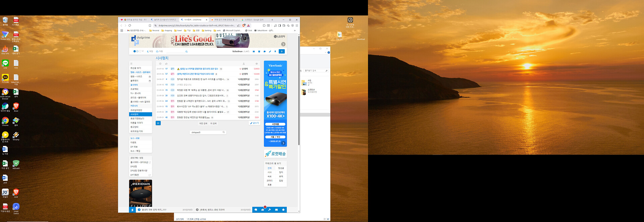This screenshot has height=222, width=644.
Task: Click the 더 검색 button
Action: (213, 124)
